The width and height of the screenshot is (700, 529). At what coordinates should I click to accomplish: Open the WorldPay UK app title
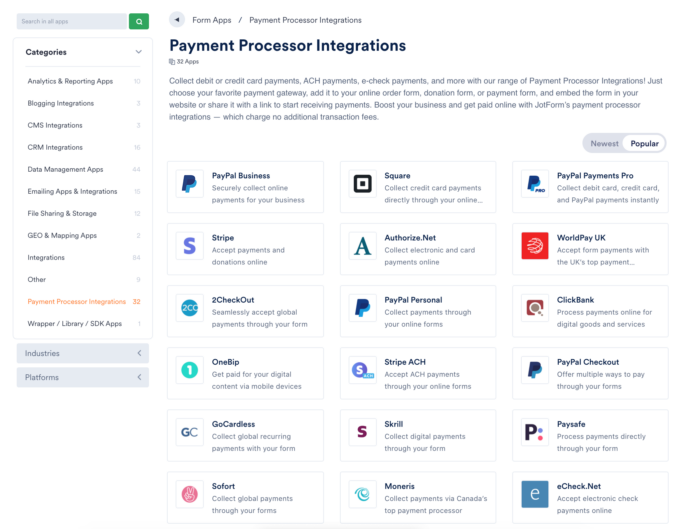click(581, 237)
